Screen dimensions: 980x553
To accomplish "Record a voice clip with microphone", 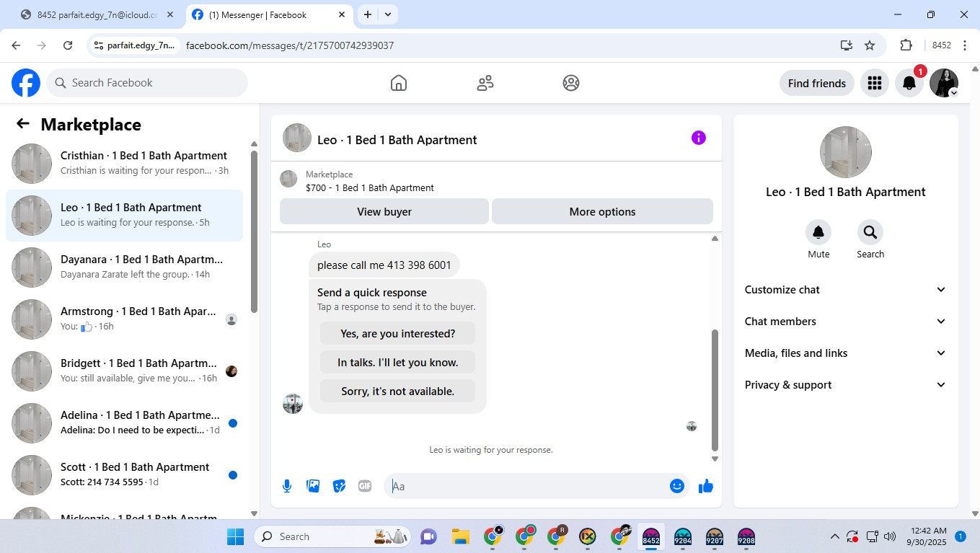I will click(287, 486).
